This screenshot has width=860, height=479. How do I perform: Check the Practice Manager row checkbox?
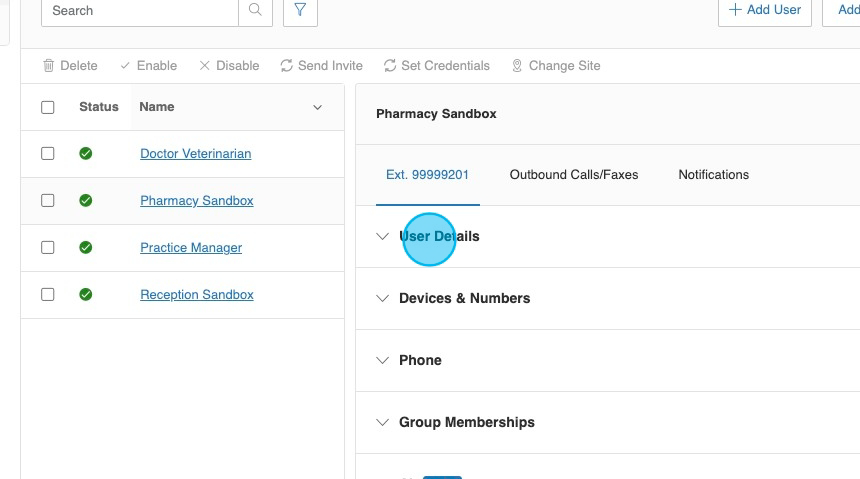point(48,248)
